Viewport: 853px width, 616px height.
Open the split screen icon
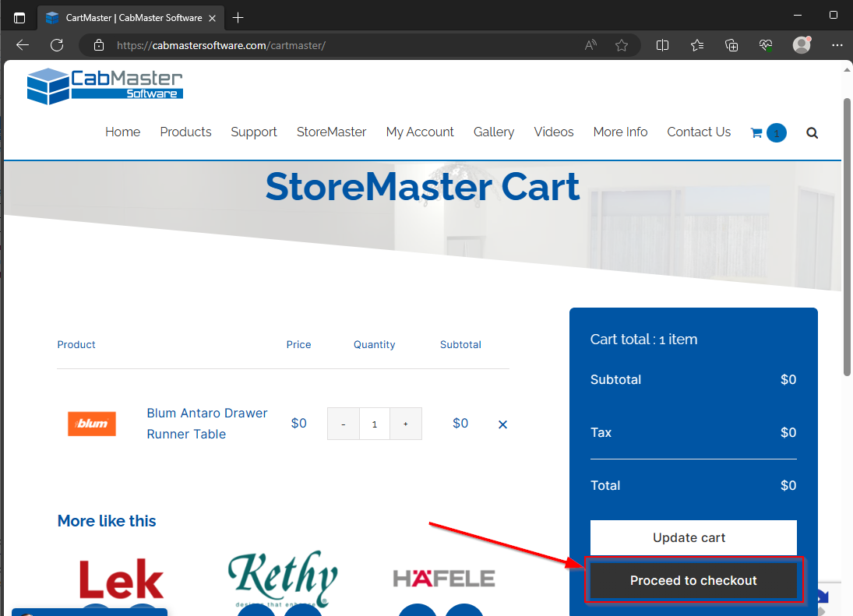(x=662, y=45)
